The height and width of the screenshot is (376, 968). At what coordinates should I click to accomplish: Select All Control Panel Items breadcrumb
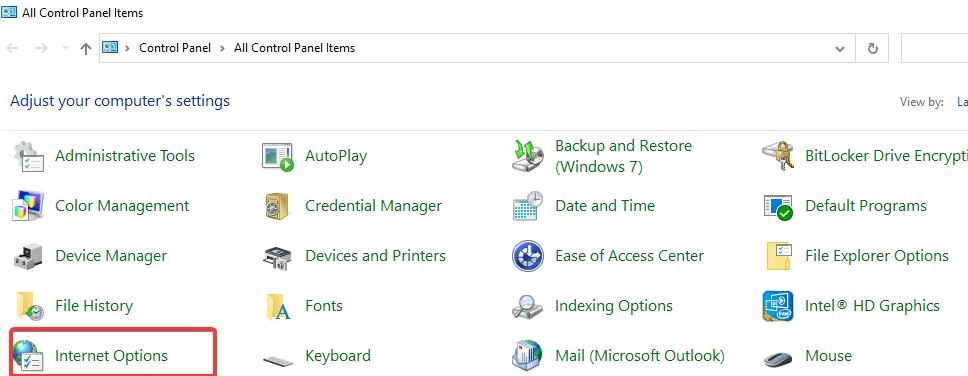tap(294, 48)
